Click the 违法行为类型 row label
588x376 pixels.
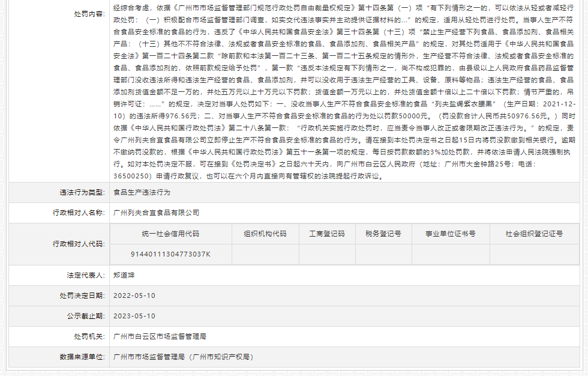(x=81, y=192)
